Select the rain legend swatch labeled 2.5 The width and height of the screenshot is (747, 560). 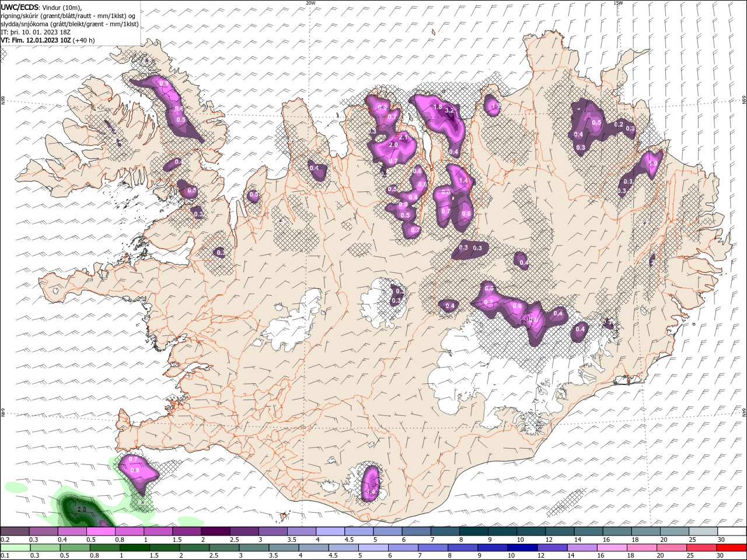224,548
